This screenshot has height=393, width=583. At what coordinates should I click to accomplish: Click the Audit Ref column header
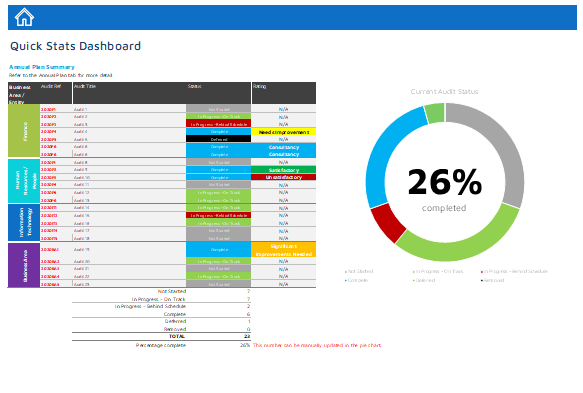pos(56,93)
